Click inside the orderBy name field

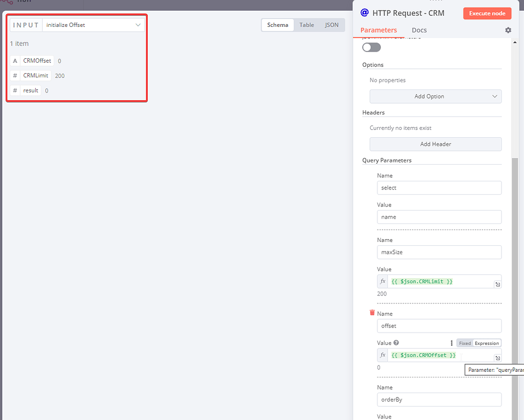pos(439,399)
